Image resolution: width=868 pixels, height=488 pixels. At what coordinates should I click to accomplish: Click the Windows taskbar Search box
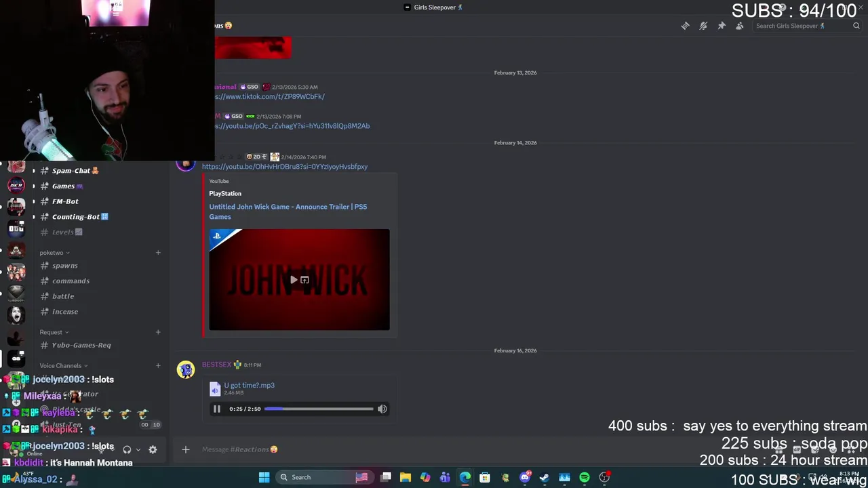click(x=324, y=477)
